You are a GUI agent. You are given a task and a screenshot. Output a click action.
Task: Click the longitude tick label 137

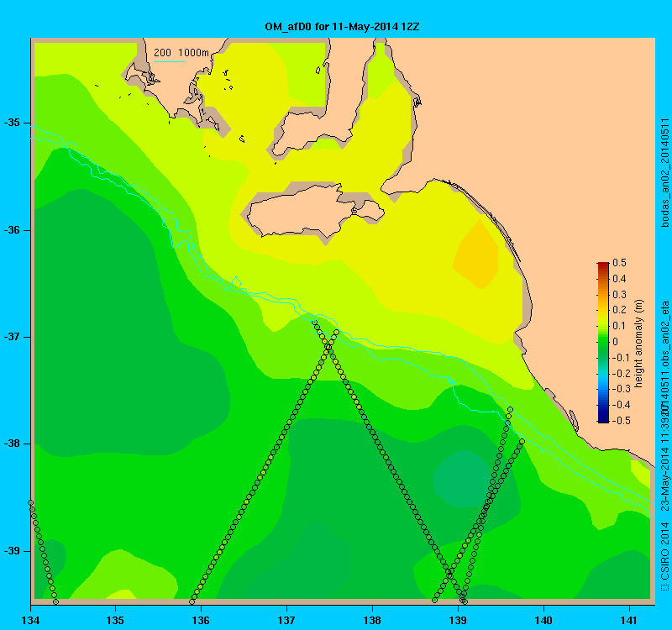[286, 620]
